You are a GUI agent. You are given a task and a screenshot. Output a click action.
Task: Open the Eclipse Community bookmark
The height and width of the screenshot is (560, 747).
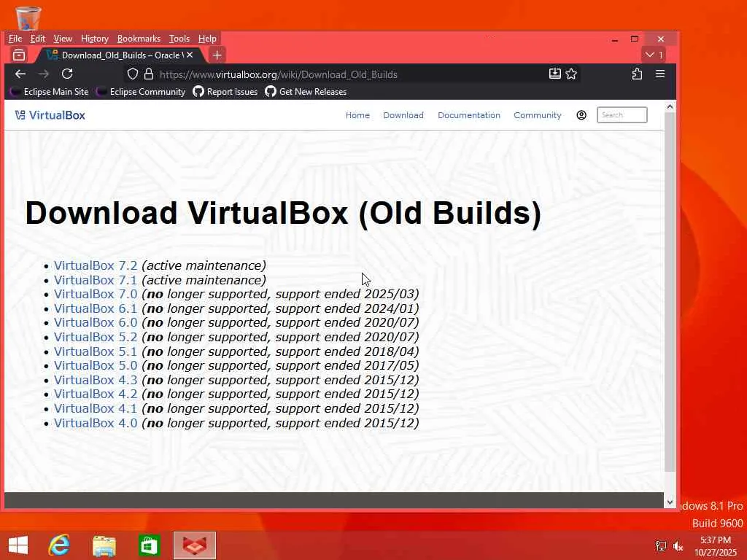tap(142, 91)
